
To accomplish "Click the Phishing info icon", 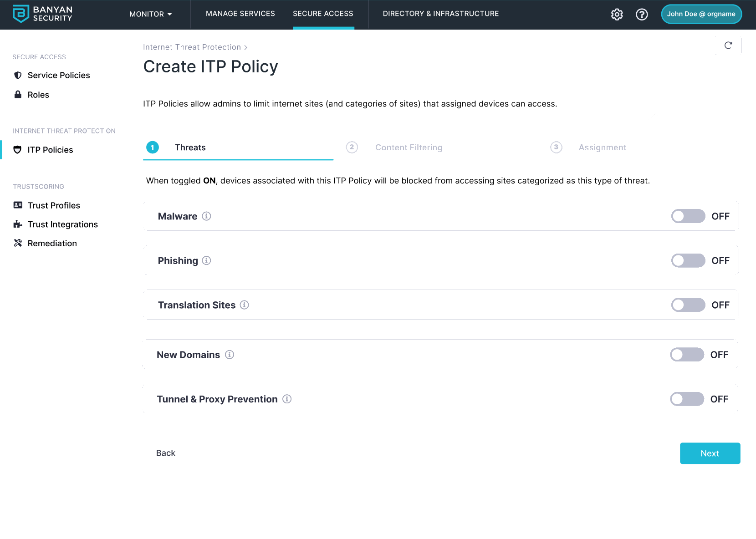I will pos(206,261).
